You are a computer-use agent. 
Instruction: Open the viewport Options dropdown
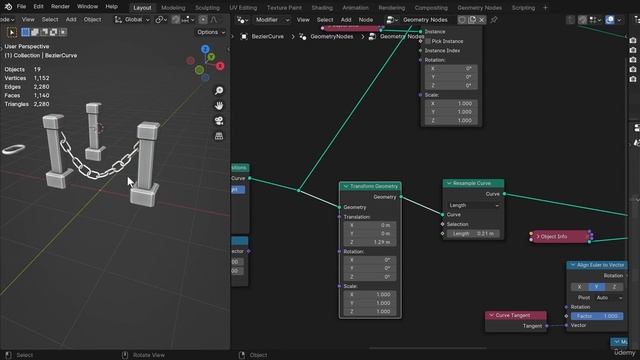(211, 32)
